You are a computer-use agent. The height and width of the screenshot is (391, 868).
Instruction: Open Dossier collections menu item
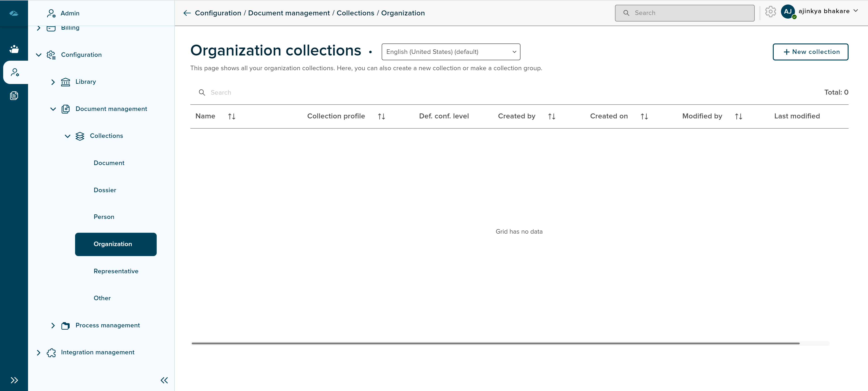point(105,190)
